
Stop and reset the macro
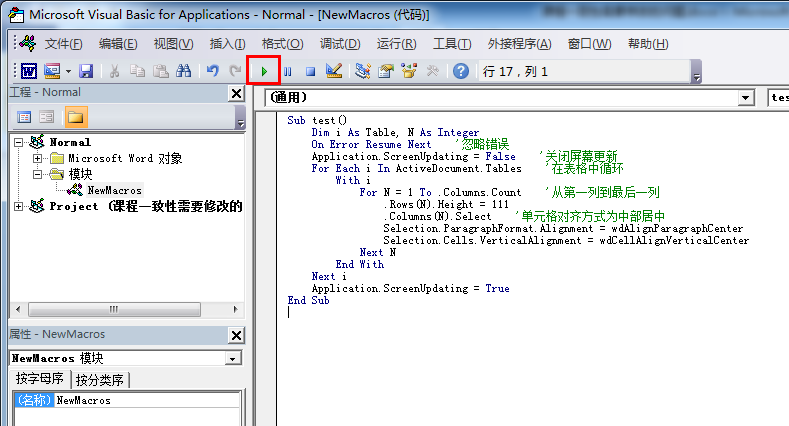(310, 71)
